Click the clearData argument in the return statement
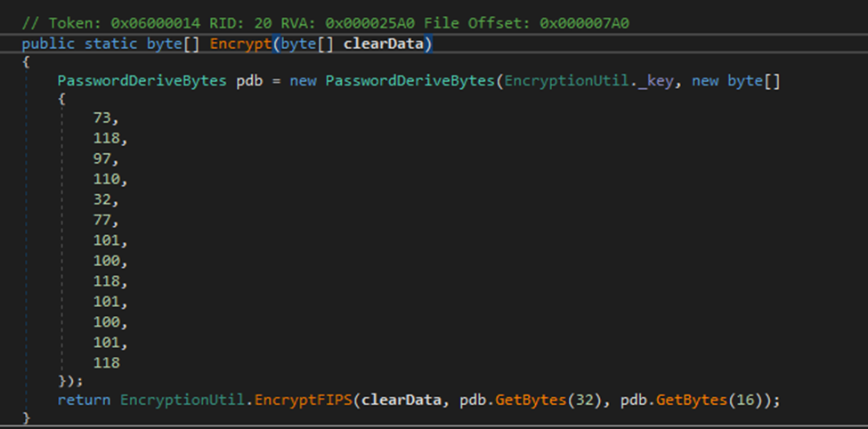The width and height of the screenshot is (868, 429). click(402, 401)
